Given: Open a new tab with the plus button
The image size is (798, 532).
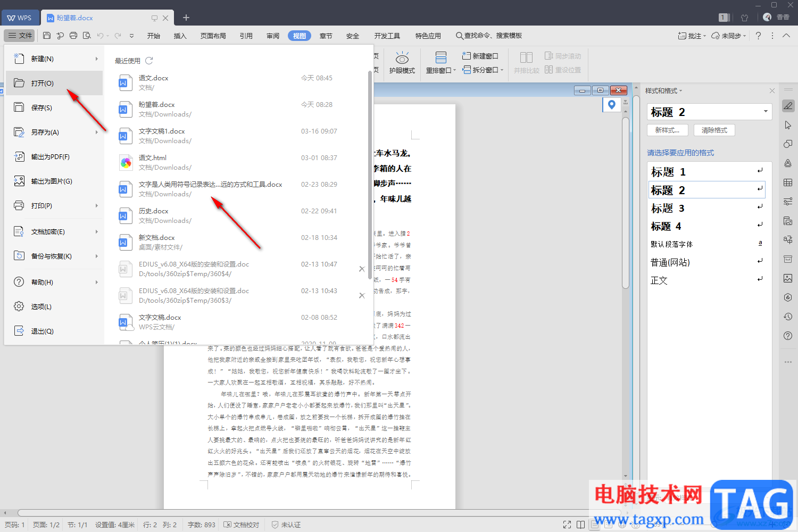Looking at the screenshot, I should tap(186, 18).
